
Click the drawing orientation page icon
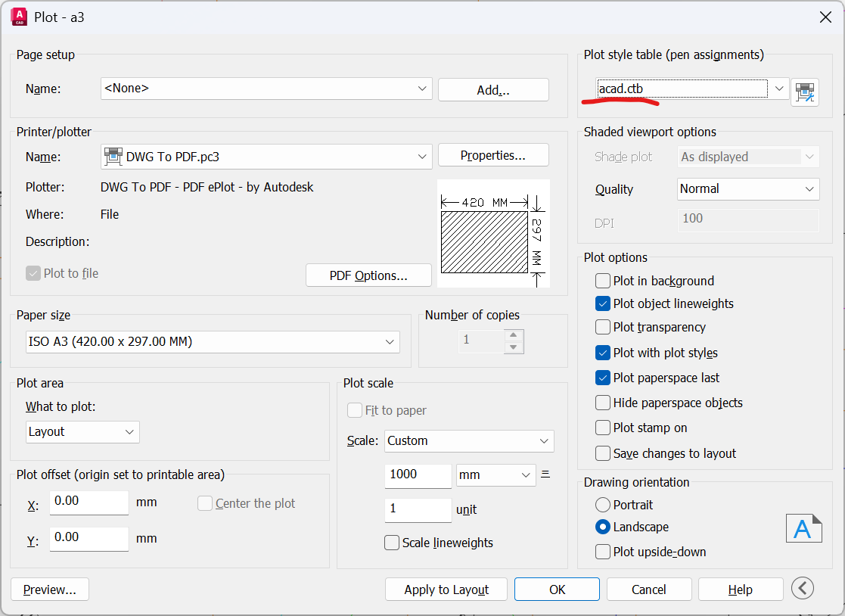pos(803,529)
